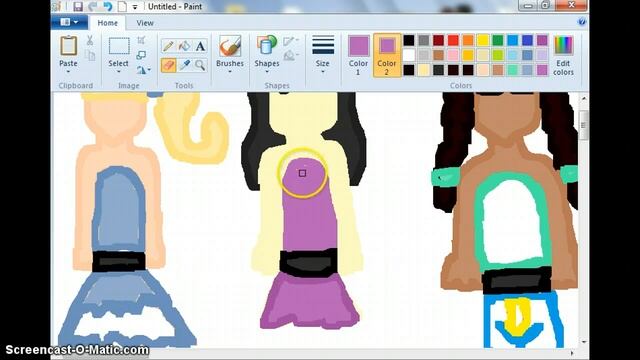This screenshot has height=360, width=640.
Task: Click the grayed Redo arrow
Action: tap(93, 7)
